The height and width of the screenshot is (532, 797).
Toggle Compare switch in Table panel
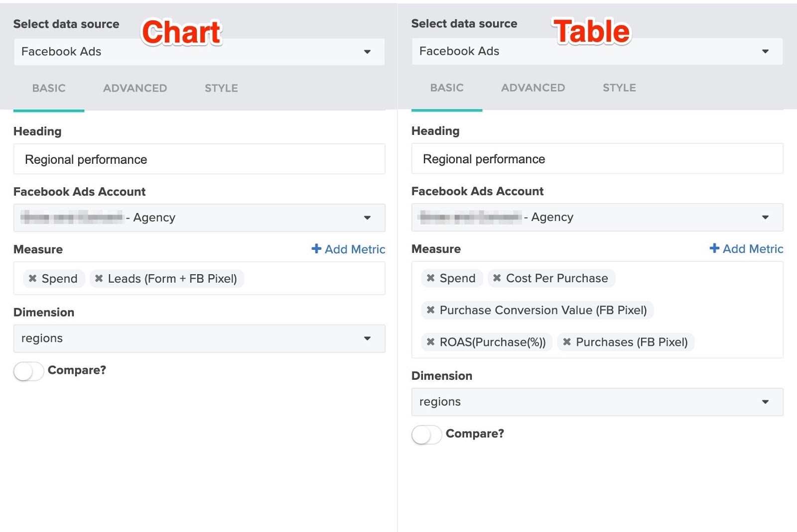(426, 434)
